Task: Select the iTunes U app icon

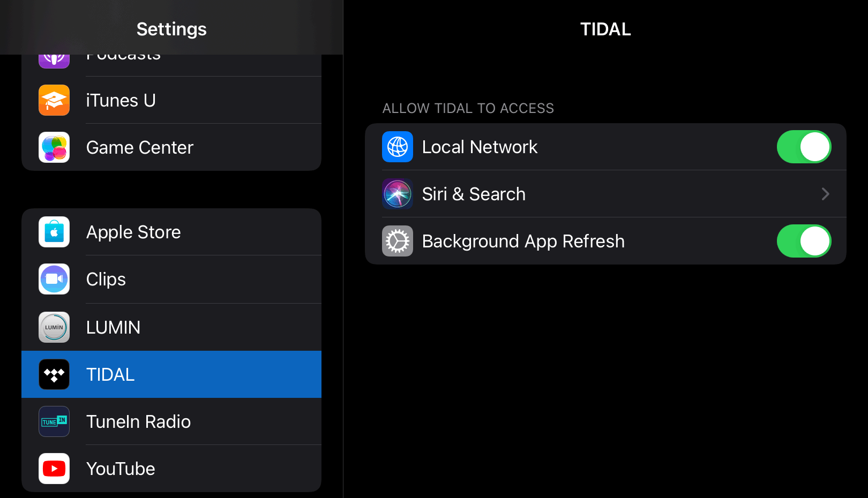Action: click(54, 100)
